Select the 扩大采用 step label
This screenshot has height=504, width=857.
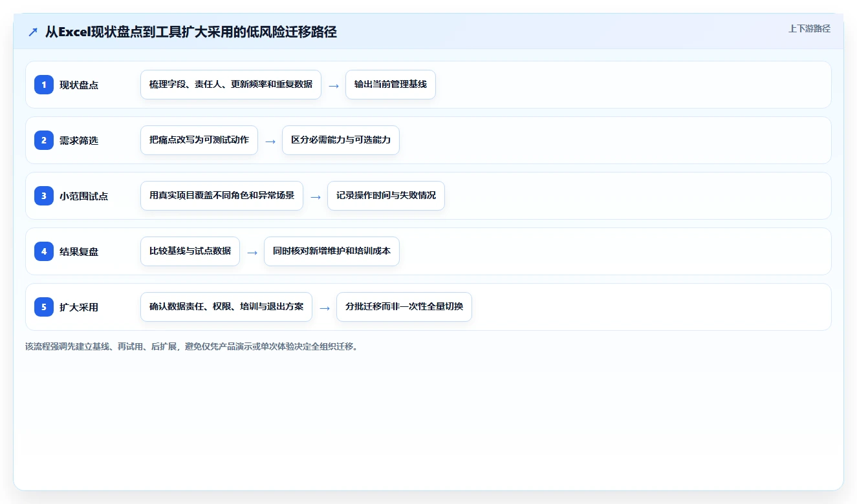click(x=79, y=307)
